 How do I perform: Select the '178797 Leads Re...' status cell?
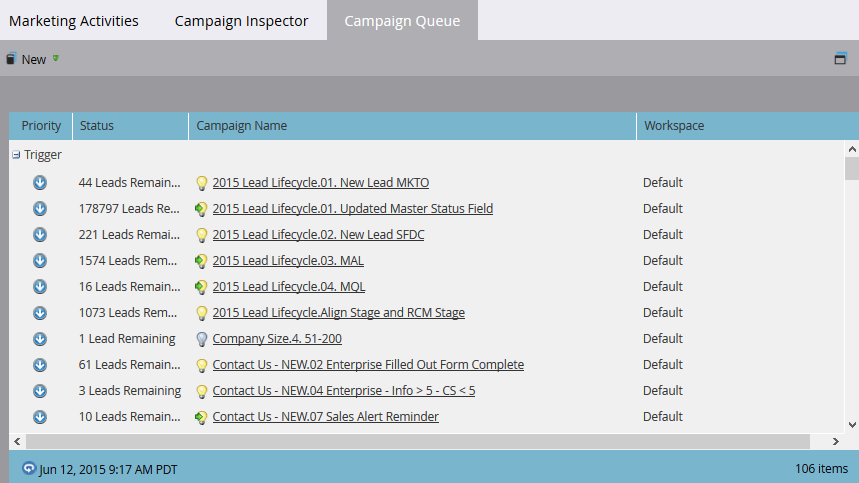tap(129, 209)
